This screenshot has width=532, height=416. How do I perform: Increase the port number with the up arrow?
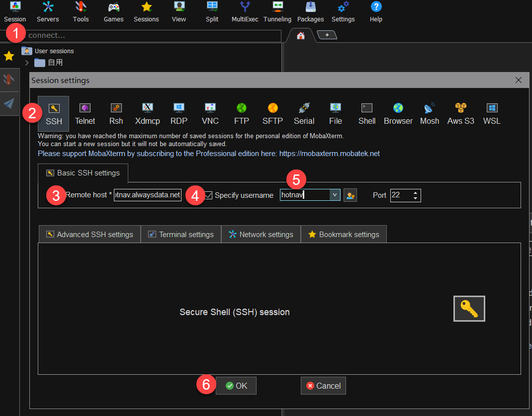(415, 192)
